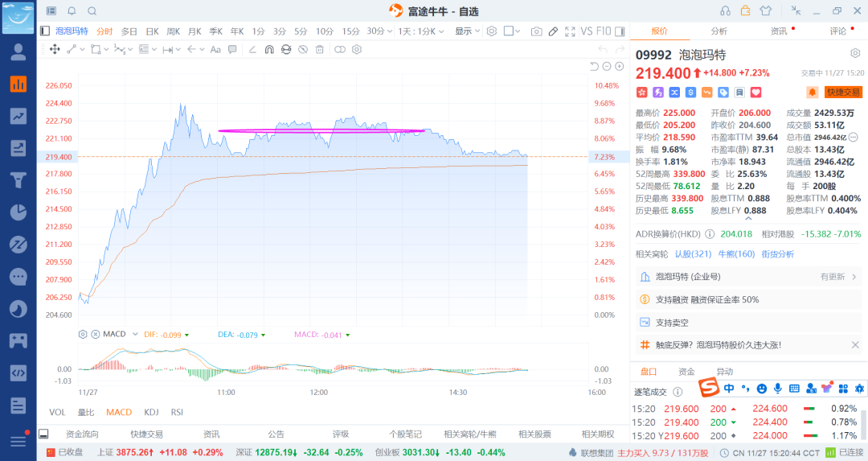Expand the line drawing tool dropdown arrow
Screen dimensions: 868x461
tap(83, 49)
